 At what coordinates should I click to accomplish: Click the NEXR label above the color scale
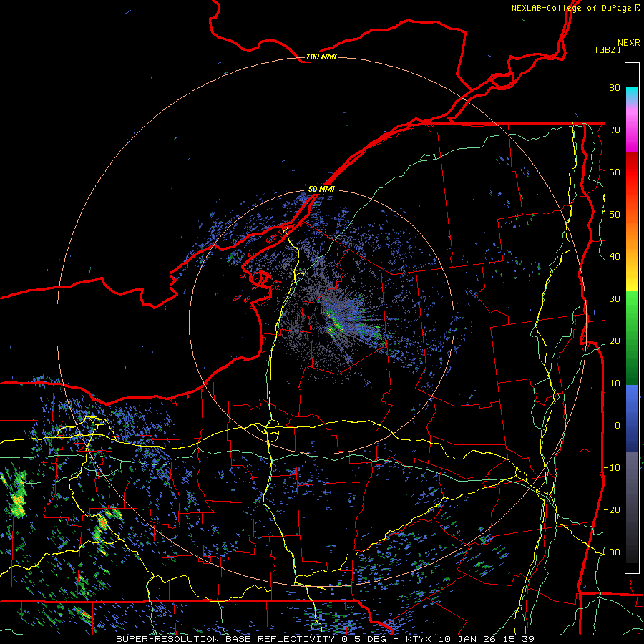coord(629,43)
